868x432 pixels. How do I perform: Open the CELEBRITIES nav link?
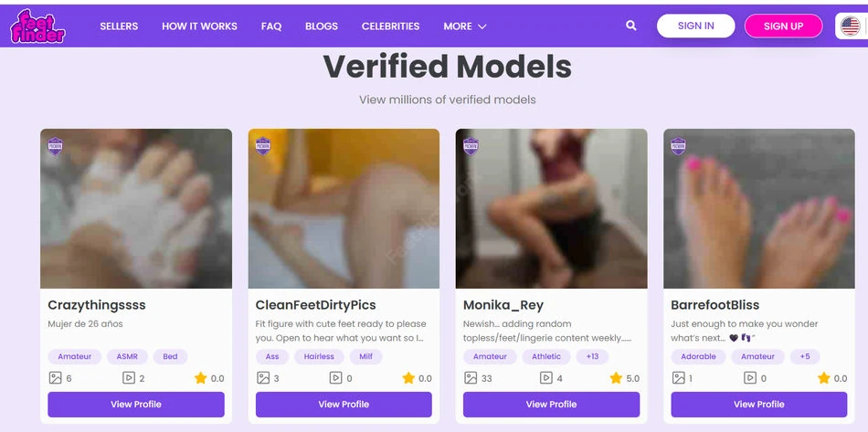click(390, 26)
